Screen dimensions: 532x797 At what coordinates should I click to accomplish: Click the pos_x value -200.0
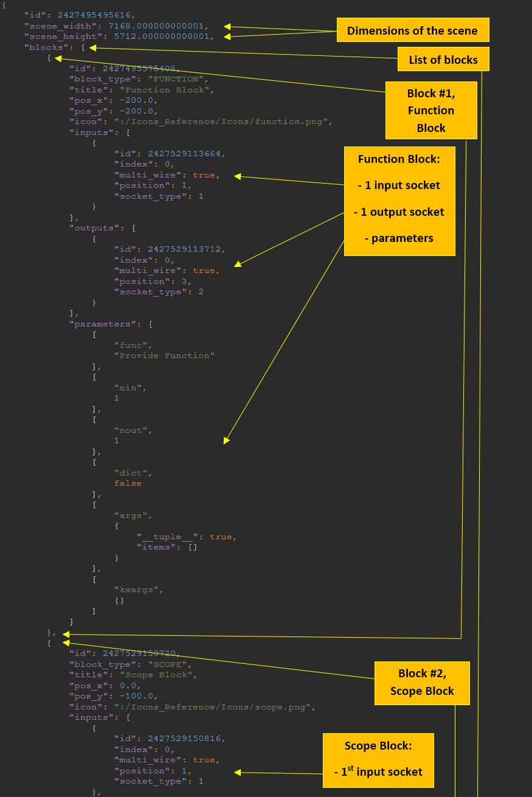138,100
